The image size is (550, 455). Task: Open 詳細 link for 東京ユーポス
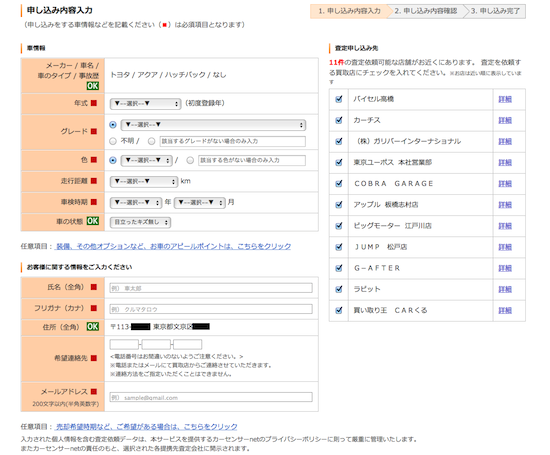tap(505, 162)
